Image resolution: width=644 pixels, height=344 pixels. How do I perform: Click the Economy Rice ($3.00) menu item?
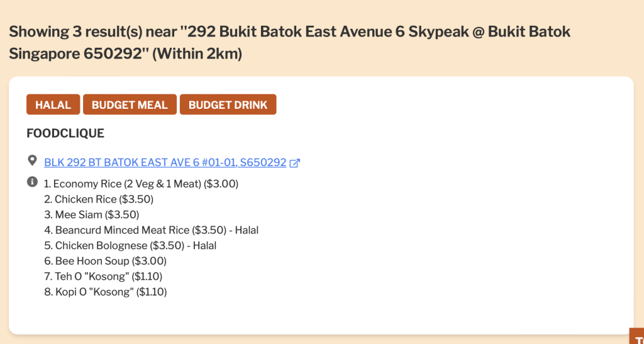point(141,184)
